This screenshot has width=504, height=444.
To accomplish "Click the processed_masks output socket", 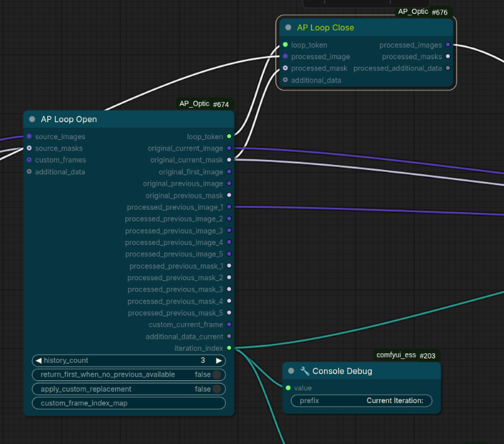I will click(448, 56).
